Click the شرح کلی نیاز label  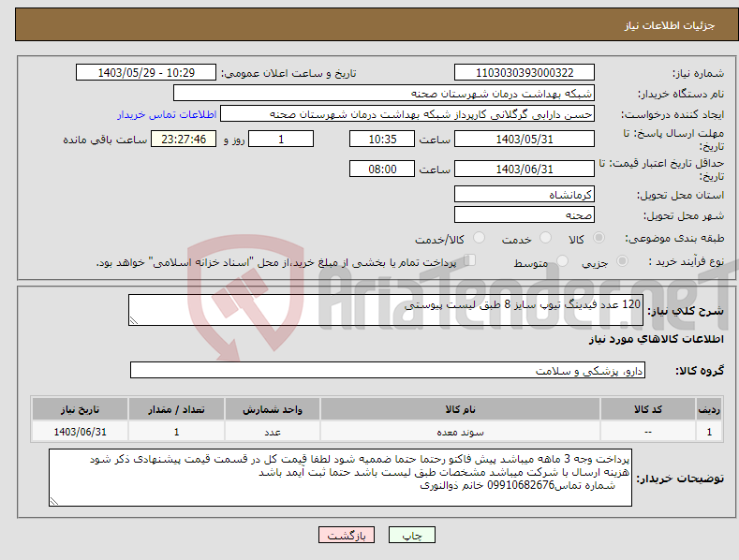click(686, 311)
